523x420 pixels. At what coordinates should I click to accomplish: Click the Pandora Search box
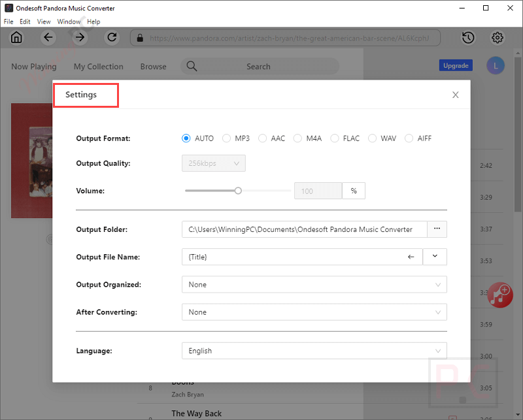pos(260,67)
